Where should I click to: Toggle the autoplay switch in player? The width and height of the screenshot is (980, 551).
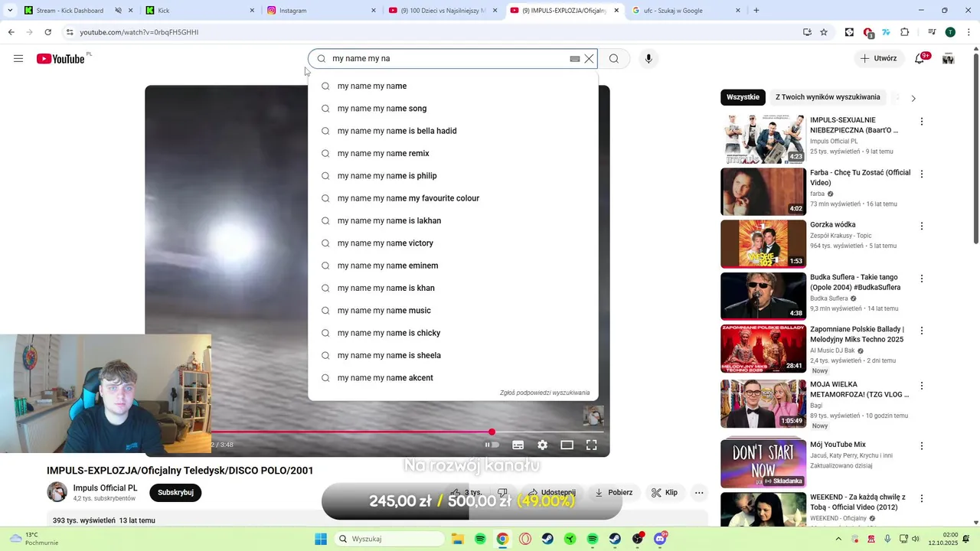pos(492,445)
